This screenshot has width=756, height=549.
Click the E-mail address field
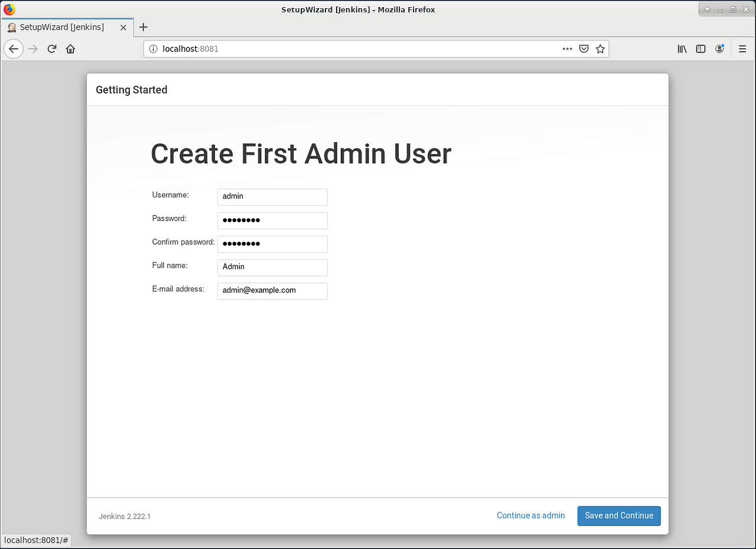click(x=272, y=291)
